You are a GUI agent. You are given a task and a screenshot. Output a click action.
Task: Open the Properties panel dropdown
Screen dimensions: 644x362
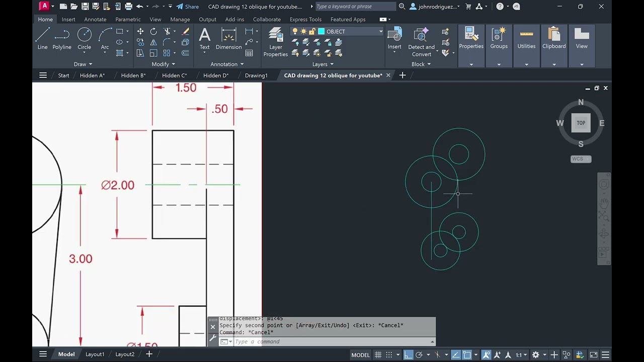[471, 64]
